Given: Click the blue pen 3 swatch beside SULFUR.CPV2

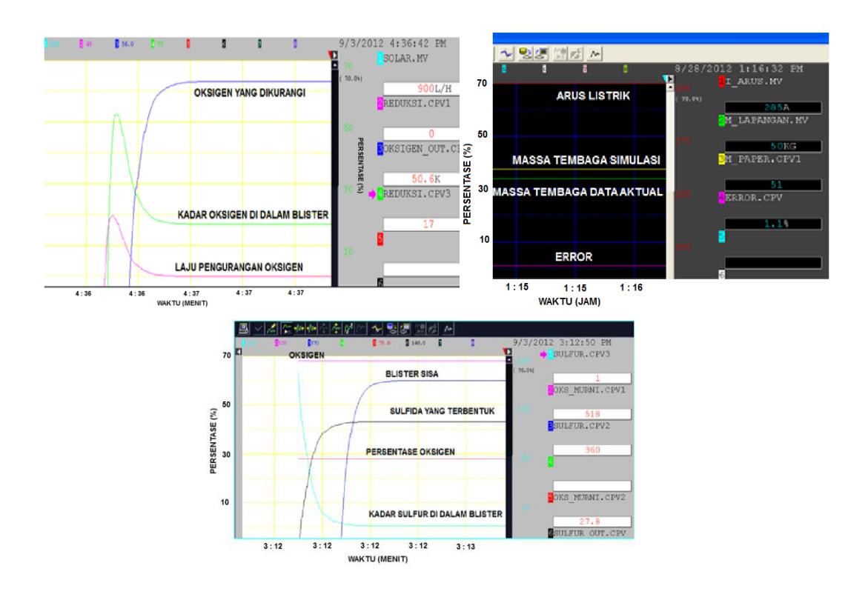Looking at the screenshot, I should tap(551, 425).
